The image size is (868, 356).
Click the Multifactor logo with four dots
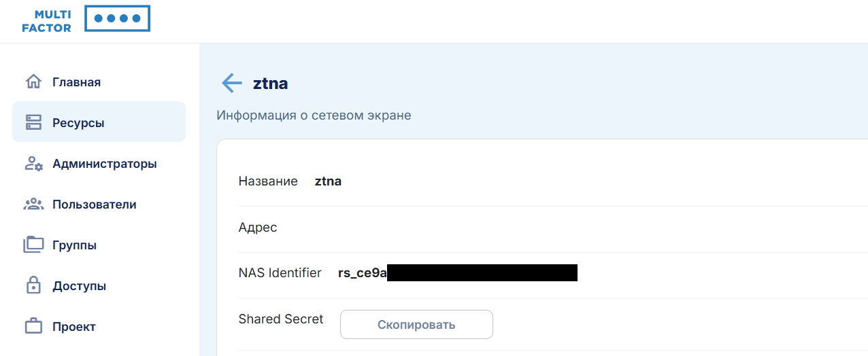point(86,19)
